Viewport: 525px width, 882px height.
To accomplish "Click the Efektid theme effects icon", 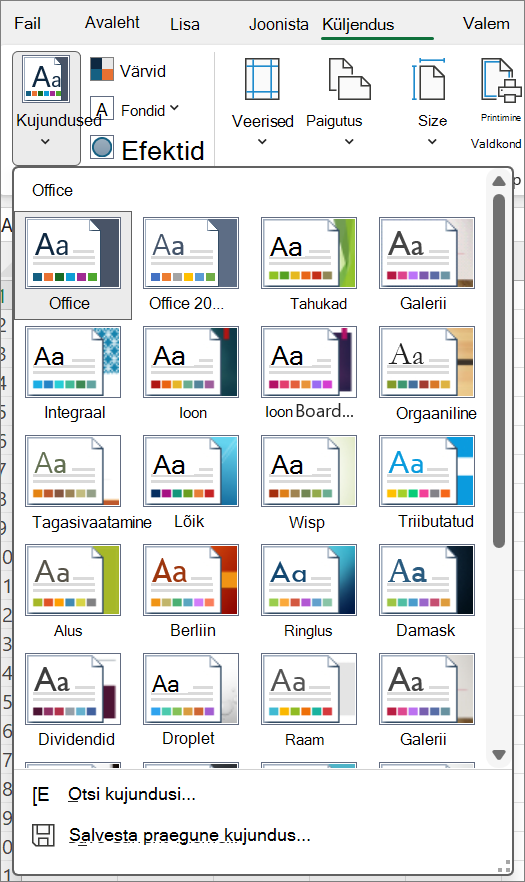I will (102, 147).
